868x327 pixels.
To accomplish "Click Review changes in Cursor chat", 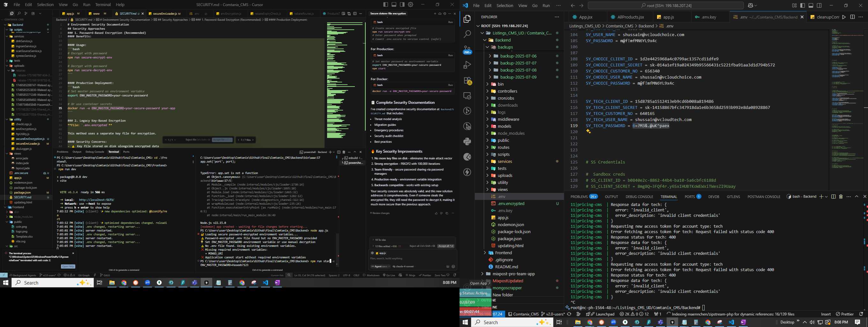I will [380, 213].
